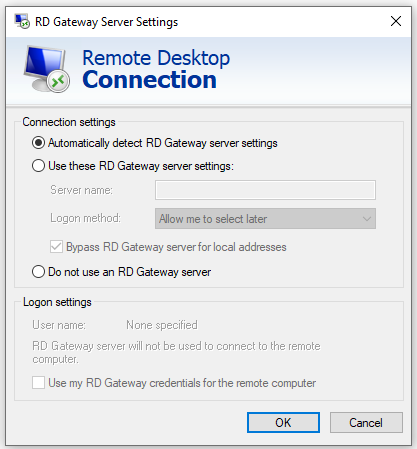The height and width of the screenshot is (449, 417).
Task: Click the title bar Remote Desktop icon
Action: click(22, 21)
